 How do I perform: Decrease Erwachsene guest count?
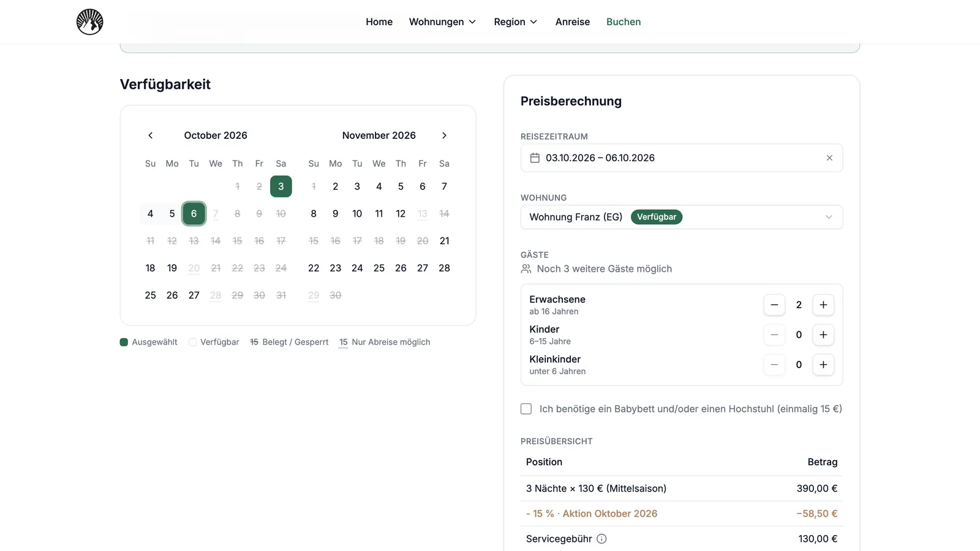click(x=774, y=305)
